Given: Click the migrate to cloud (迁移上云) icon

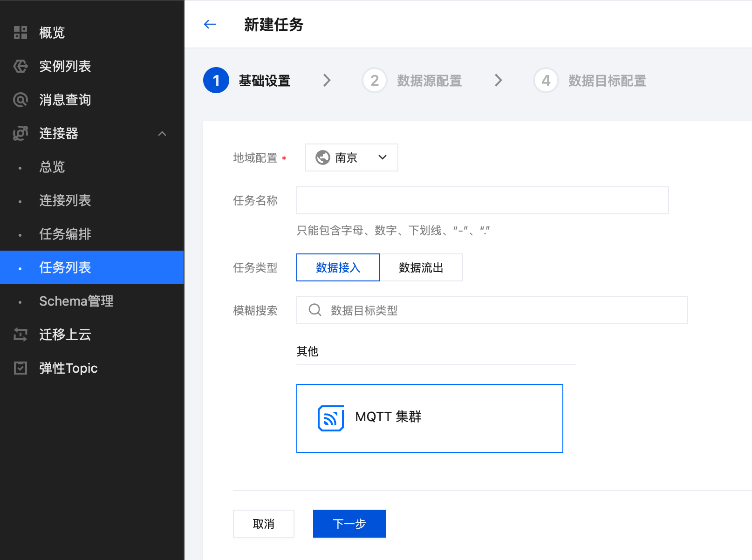Looking at the screenshot, I should (21, 335).
